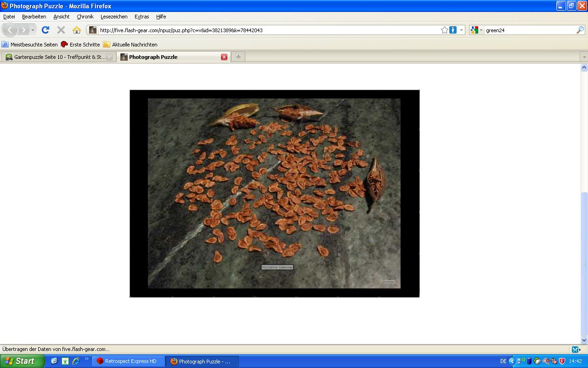Show the list of all tabs
Viewport: 588px width, 368px height.
click(x=584, y=57)
